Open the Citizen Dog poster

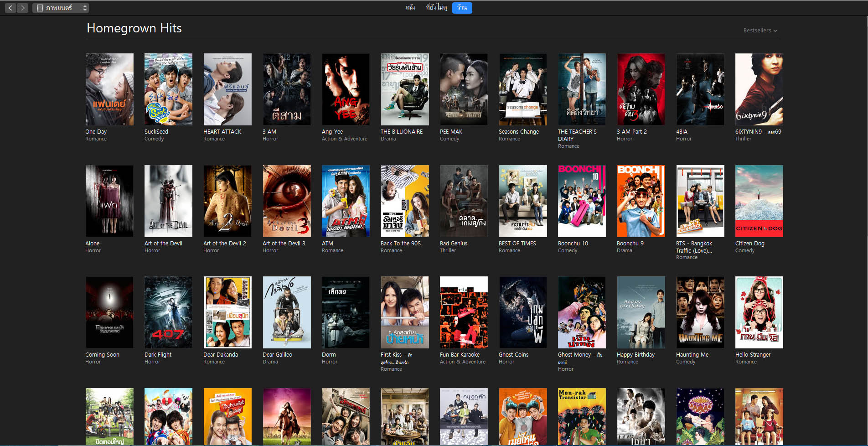click(759, 201)
